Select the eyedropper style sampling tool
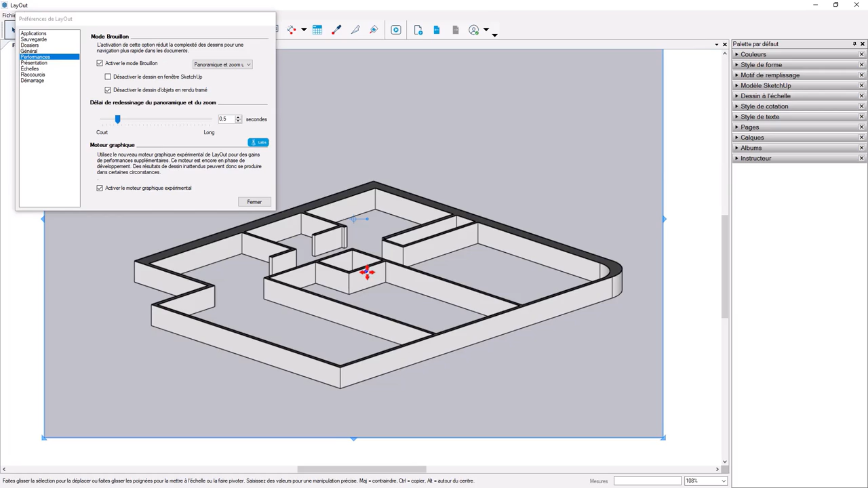This screenshot has width=868, height=488. click(x=337, y=30)
